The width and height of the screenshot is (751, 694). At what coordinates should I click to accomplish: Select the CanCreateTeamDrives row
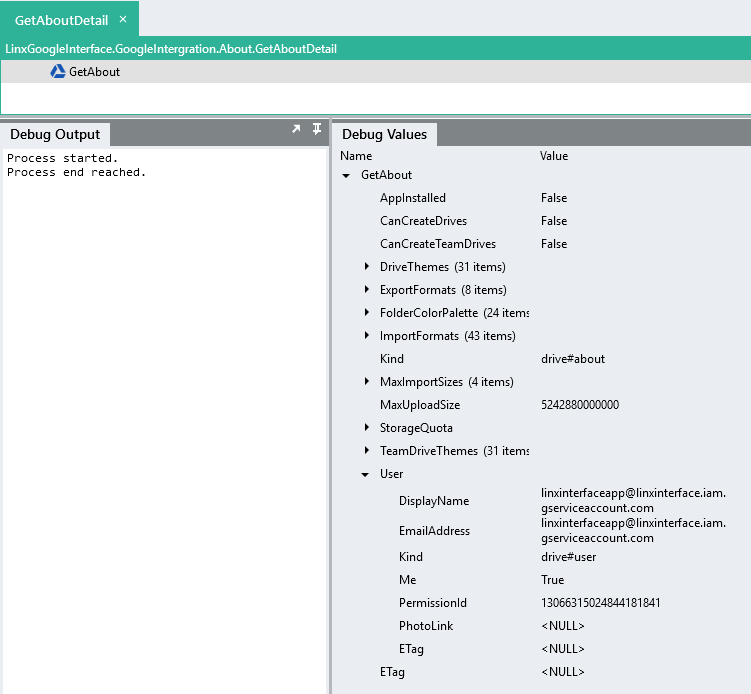tap(541, 244)
